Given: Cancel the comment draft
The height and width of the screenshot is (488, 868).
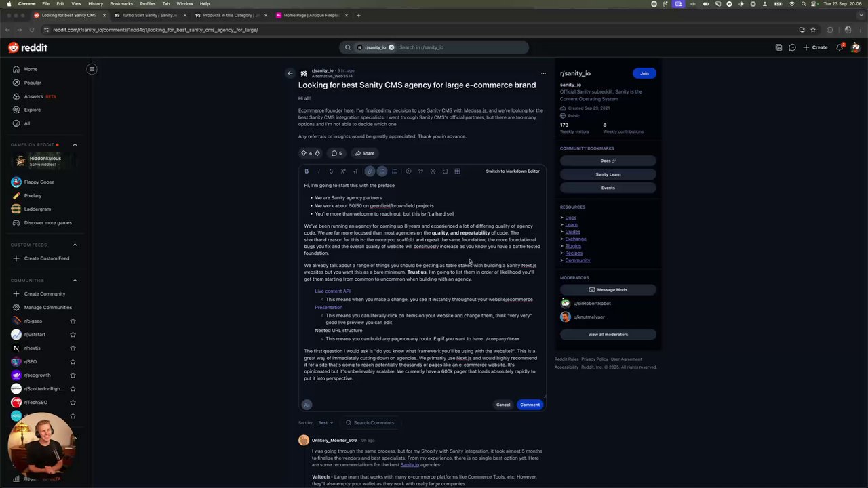Looking at the screenshot, I should (x=503, y=405).
